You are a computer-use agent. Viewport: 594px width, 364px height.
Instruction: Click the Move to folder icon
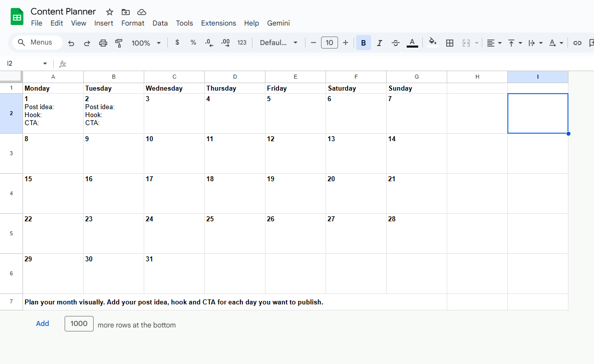point(125,12)
